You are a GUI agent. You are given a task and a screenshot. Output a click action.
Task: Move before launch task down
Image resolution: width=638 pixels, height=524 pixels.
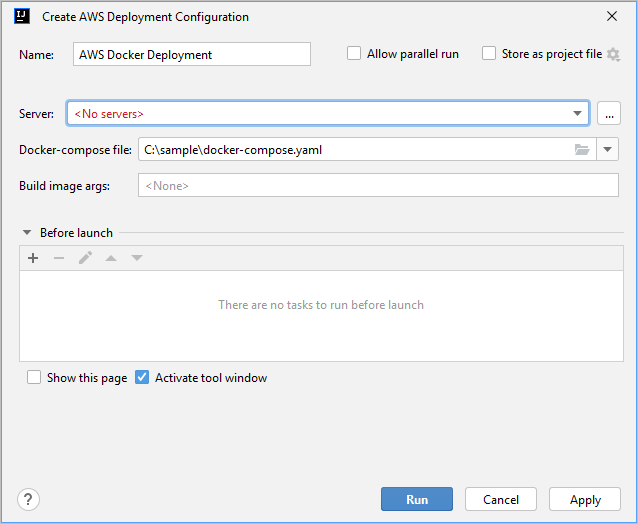tap(137, 258)
